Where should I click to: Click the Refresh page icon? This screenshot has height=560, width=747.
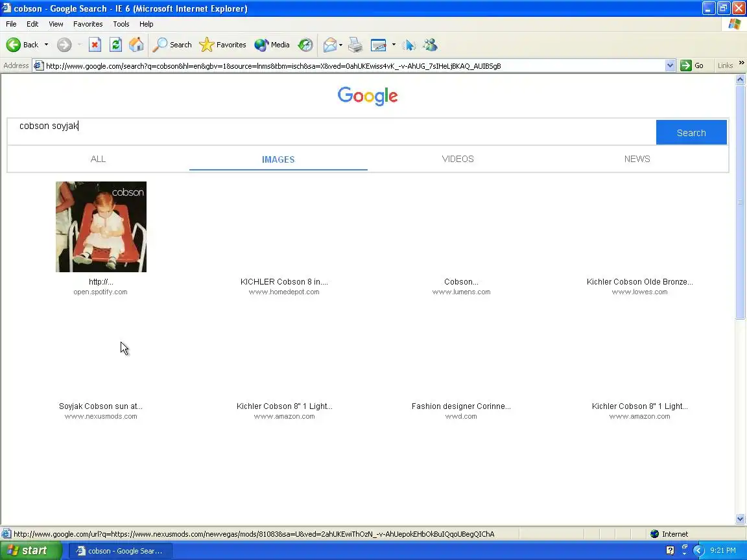tap(115, 45)
